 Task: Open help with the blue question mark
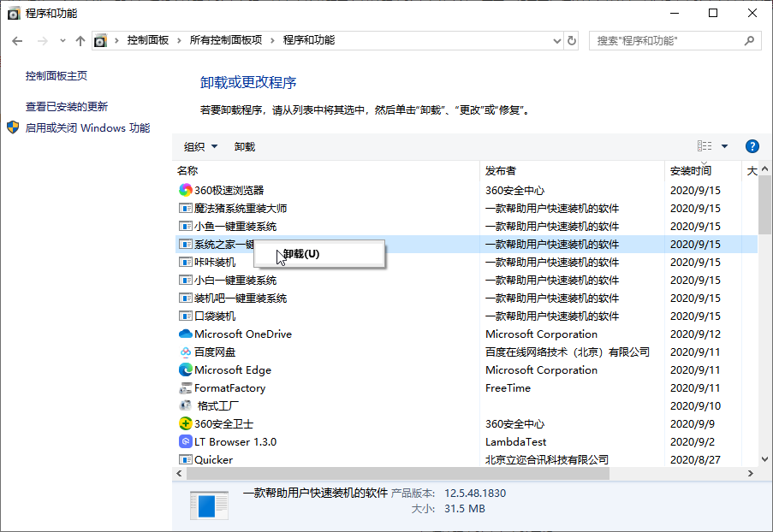(x=752, y=146)
